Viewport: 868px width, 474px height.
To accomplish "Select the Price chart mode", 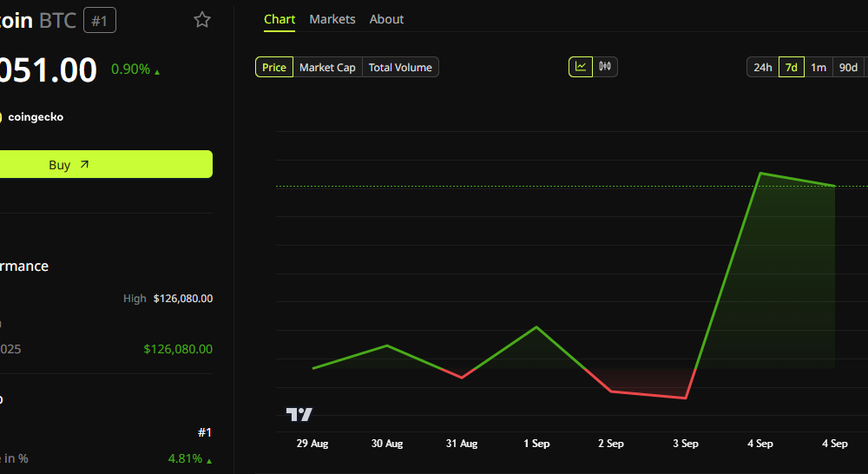I will tap(274, 67).
